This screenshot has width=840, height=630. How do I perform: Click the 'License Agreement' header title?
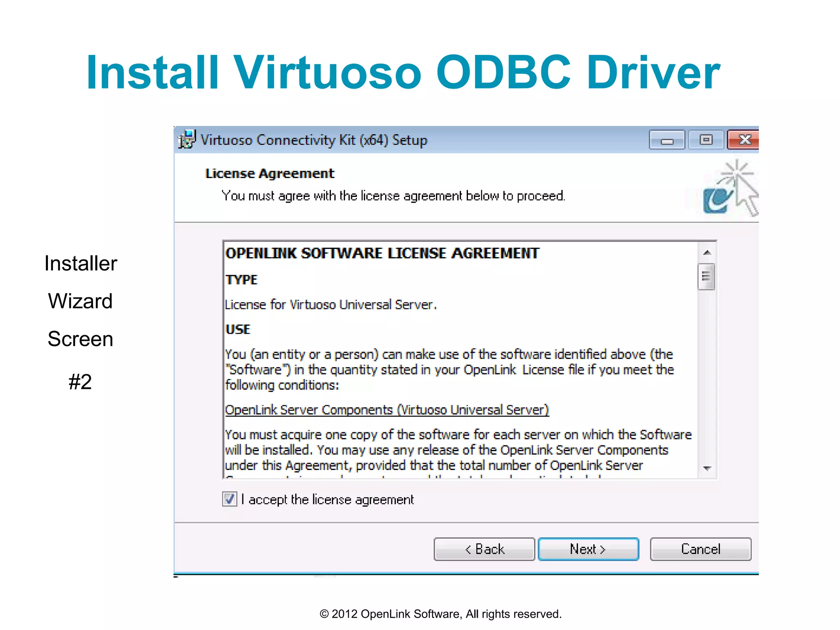[x=270, y=173]
